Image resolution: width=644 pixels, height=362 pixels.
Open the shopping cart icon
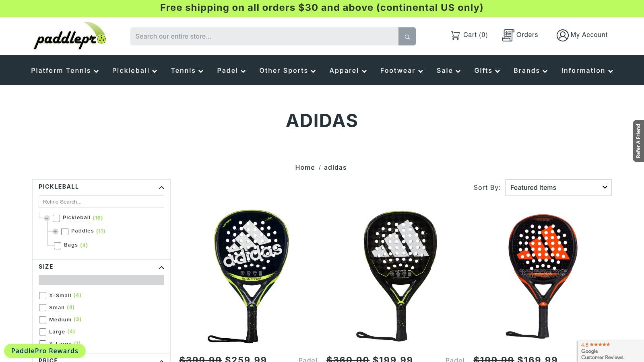455,35
